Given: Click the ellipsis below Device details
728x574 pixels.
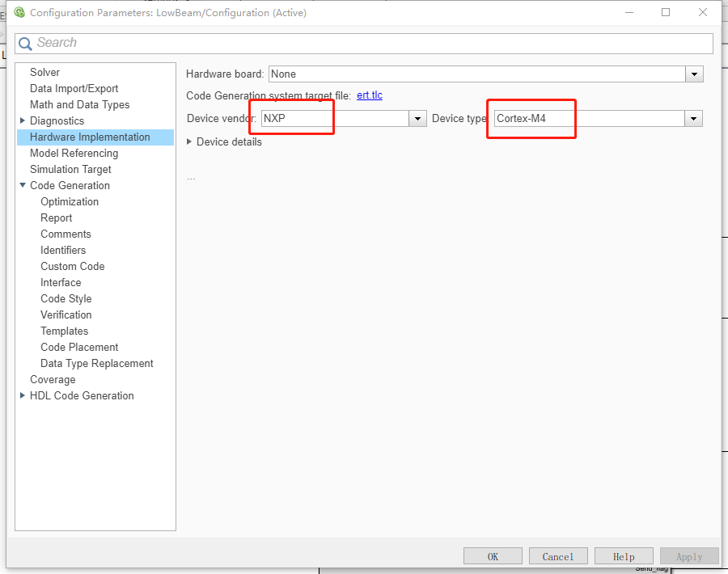Looking at the screenshot, I should (191, 178).
